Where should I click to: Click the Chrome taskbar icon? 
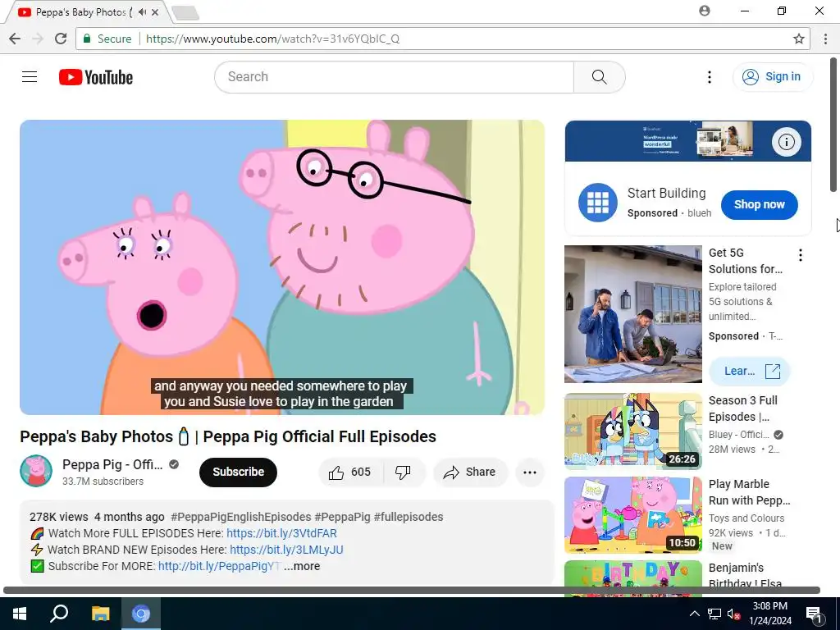coord(141,614)
